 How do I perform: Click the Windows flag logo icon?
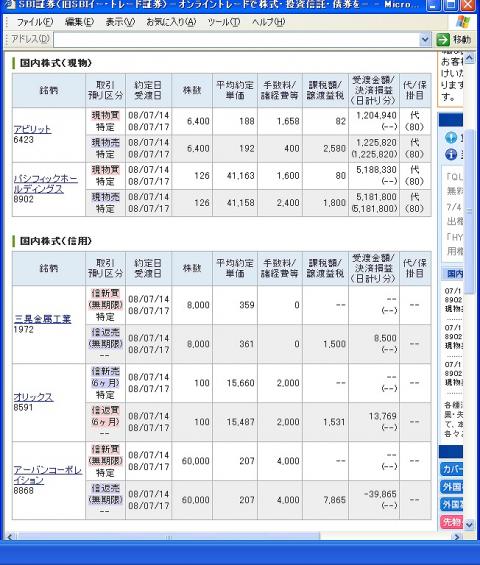click(x=463, y=22)
